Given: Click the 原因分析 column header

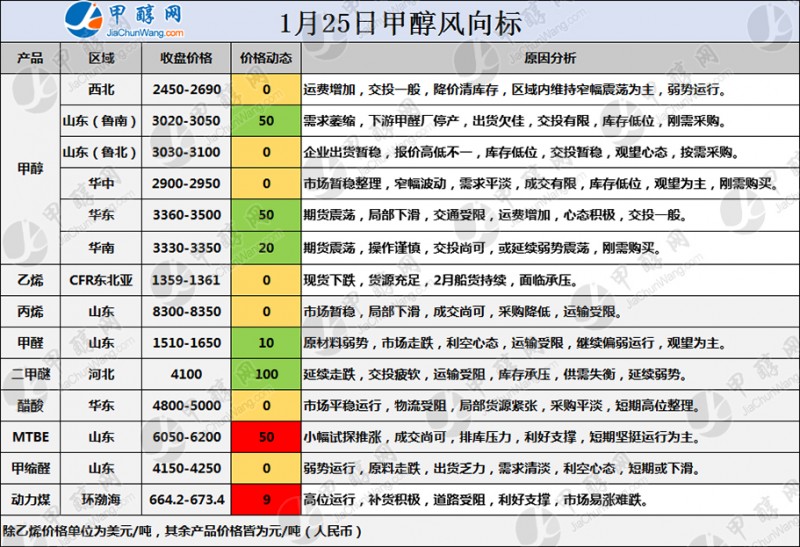Looking at the screenshot, I should pos(550,58).
